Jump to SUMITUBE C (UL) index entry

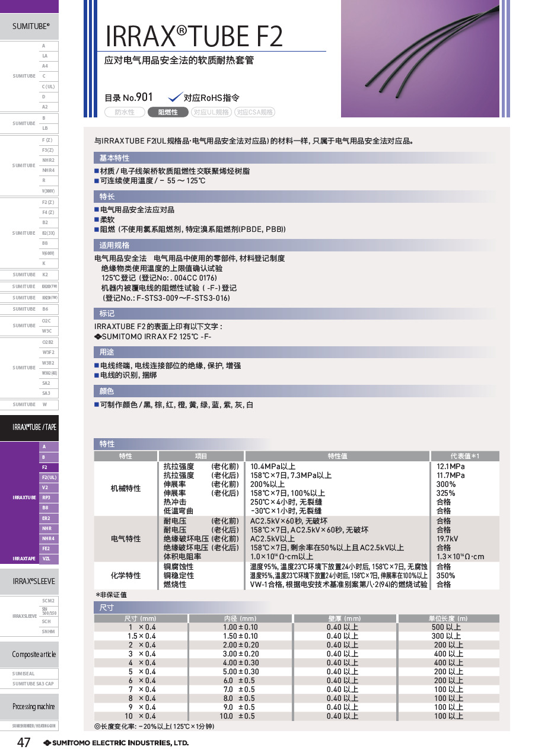click(x=49, y=87)
